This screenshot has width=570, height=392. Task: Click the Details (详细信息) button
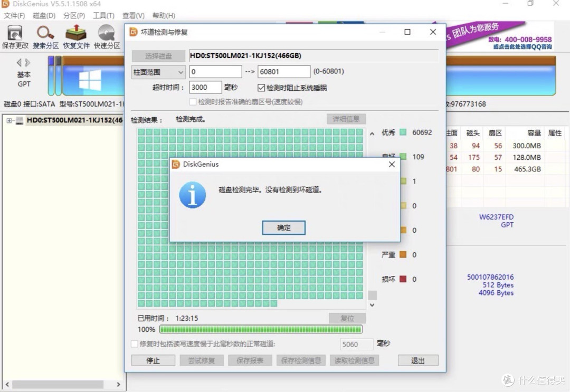pyautogui.click(x=346, y=119)
